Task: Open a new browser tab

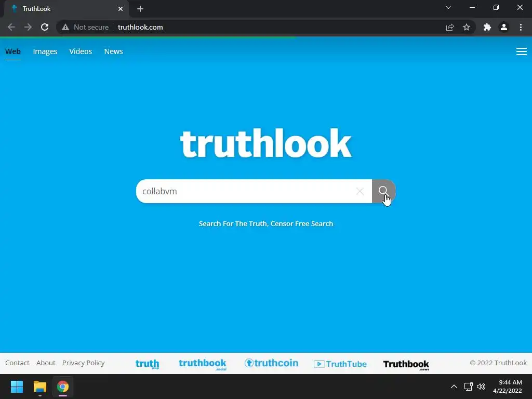Action: coord(140,9)
